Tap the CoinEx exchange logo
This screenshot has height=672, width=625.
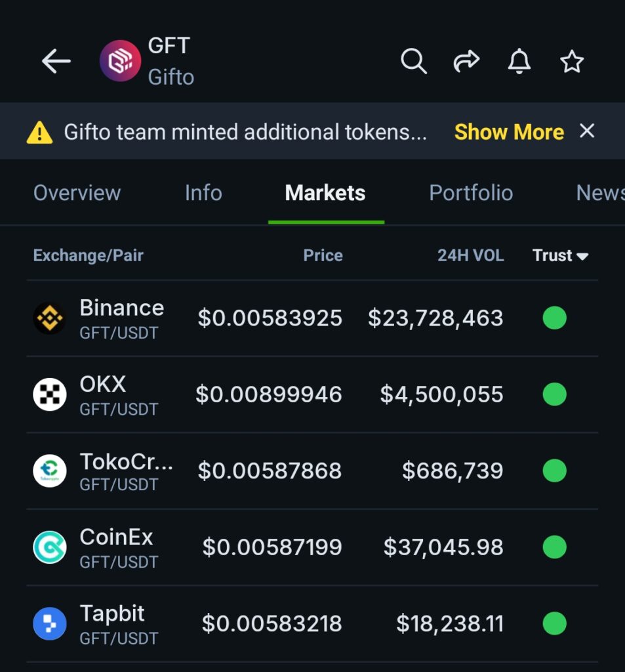[x=50, y=547]
